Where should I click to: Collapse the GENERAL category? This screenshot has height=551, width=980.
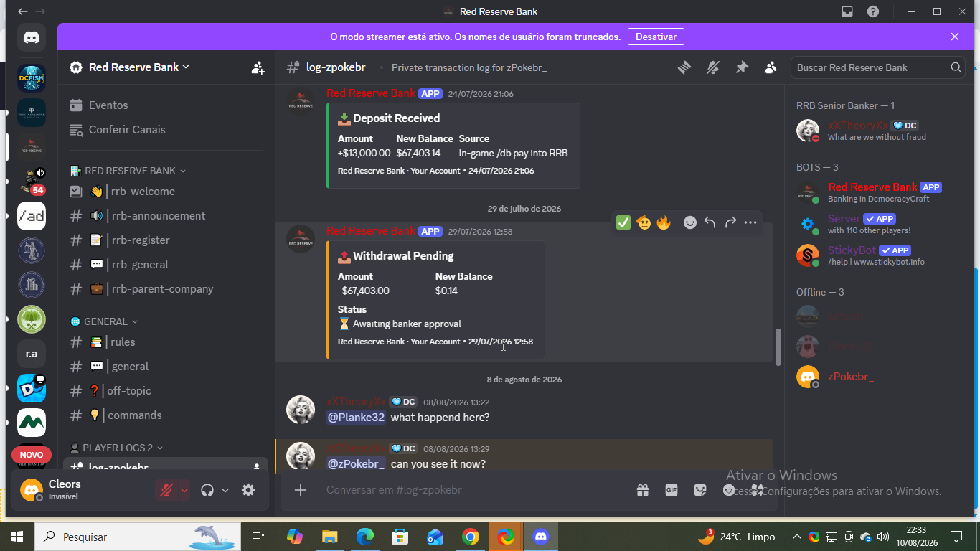click(x=104, y=321)
